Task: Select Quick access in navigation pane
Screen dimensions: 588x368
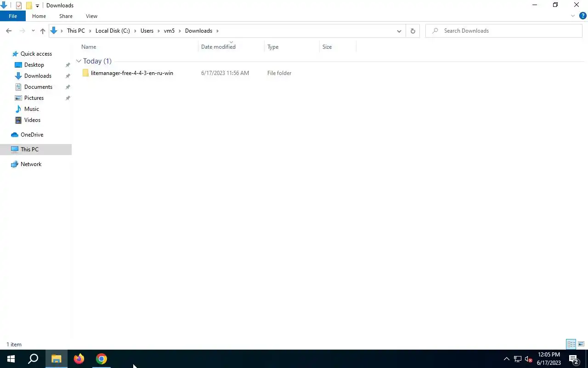Action: pyautogui.click(x=36, y=54)
